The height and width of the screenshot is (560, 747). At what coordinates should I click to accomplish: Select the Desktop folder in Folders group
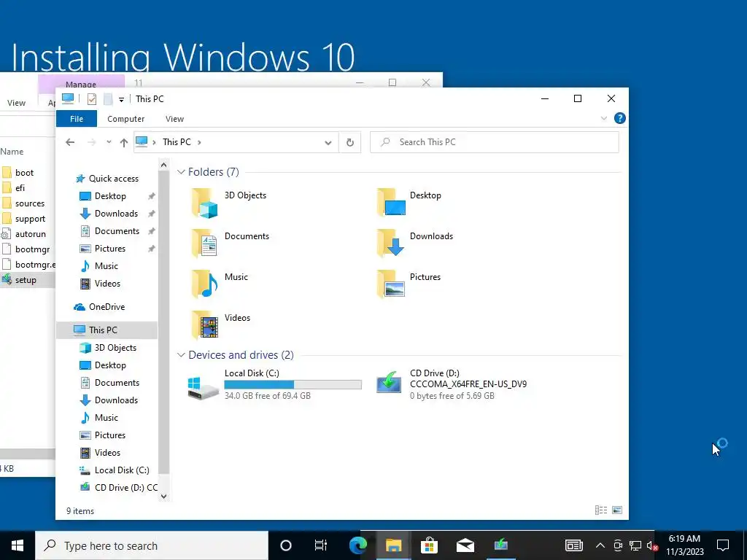410,203
